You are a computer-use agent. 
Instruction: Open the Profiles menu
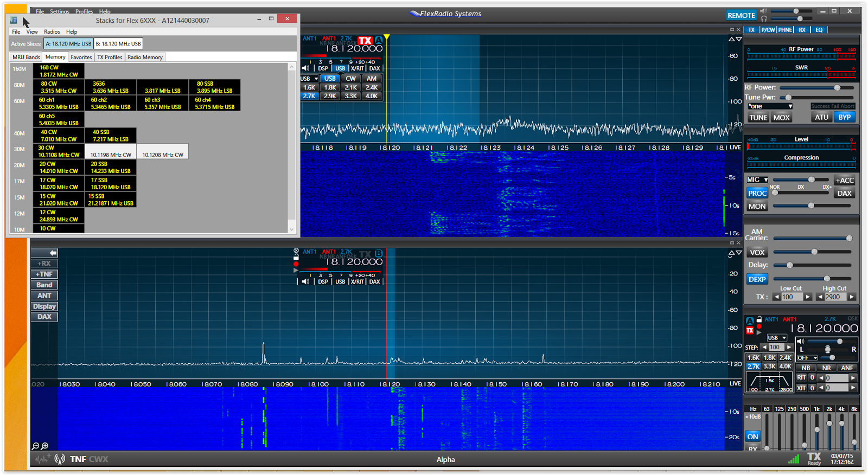coord(84,11)
